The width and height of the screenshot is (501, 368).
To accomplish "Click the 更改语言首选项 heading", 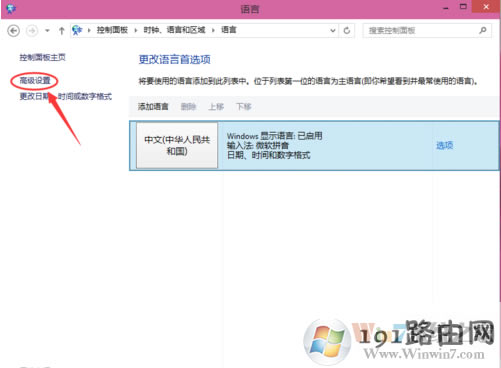I will [175, 60].
